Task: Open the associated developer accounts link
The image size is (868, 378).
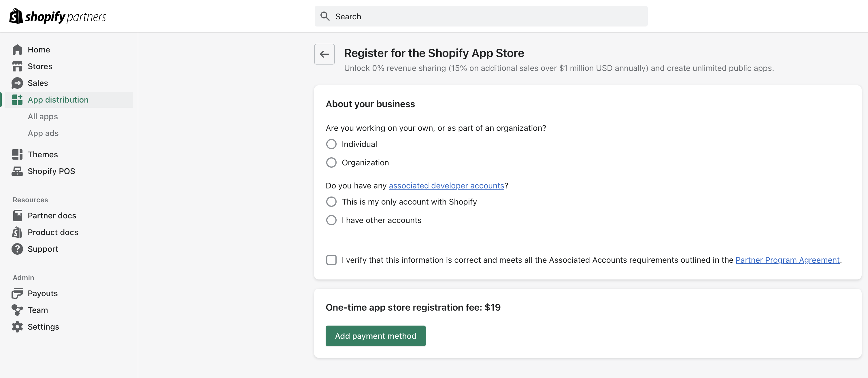Action: coord(446,186)
